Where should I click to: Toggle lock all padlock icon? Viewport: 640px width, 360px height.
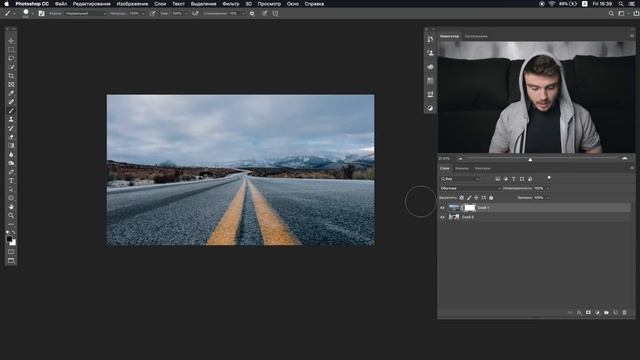(x=491, y=198)
